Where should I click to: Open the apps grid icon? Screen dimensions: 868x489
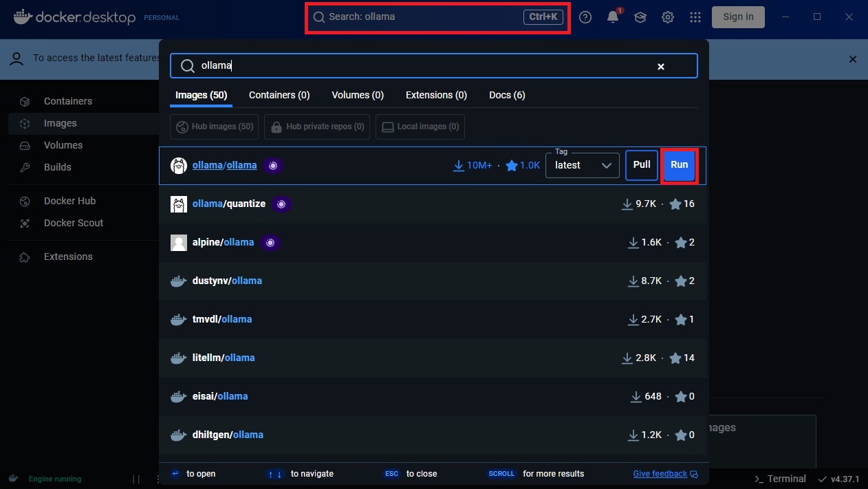tap(695, 17)
